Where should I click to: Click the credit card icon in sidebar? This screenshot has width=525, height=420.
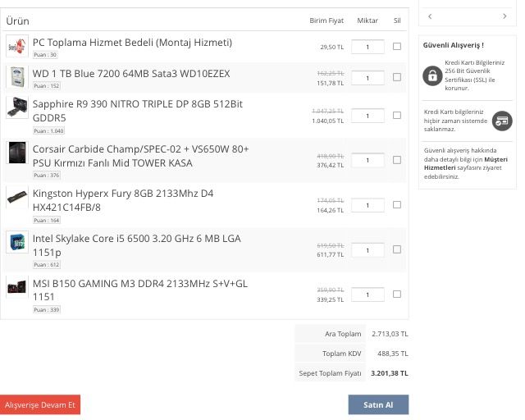point(502,121)
